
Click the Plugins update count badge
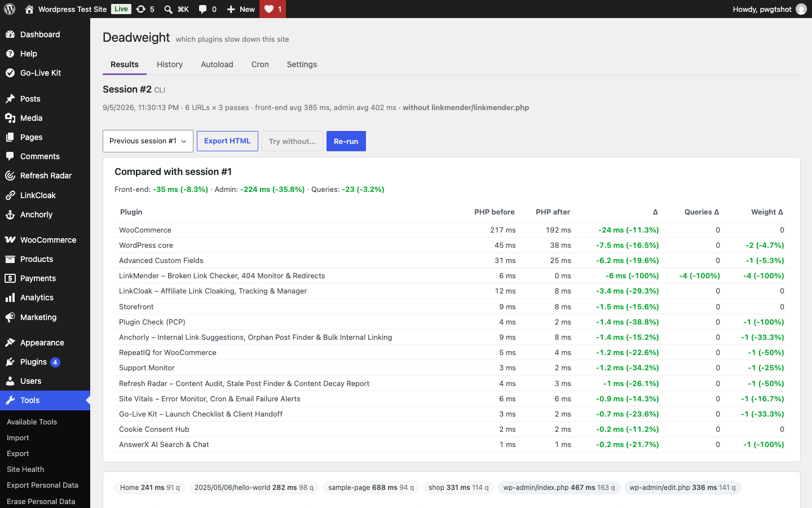pyautogui.click(x=55, y=362)
